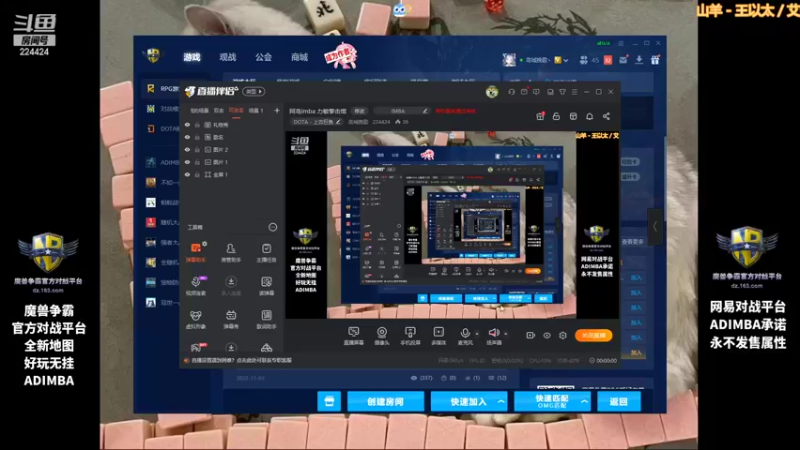Open download icon in platform header

pyautogui.click(x=639, y=60)
